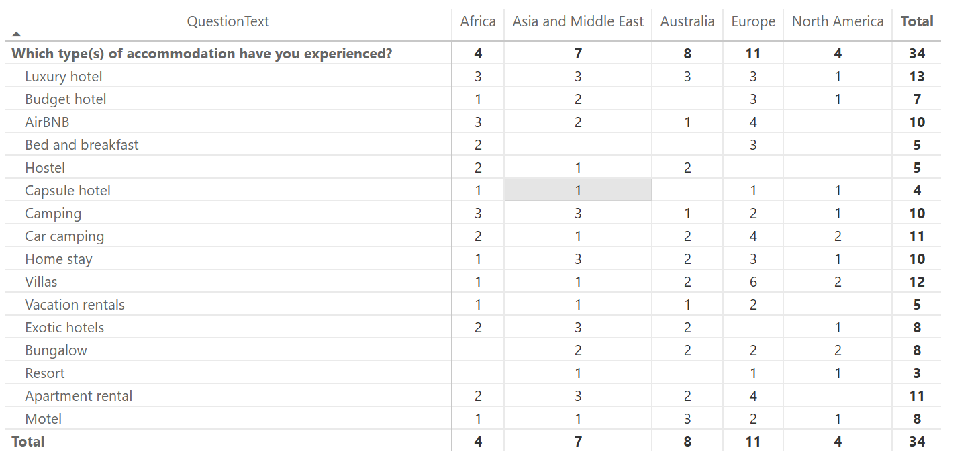Click the Luxury hotel Total value

pyautogui.click(x=917, y=77)
